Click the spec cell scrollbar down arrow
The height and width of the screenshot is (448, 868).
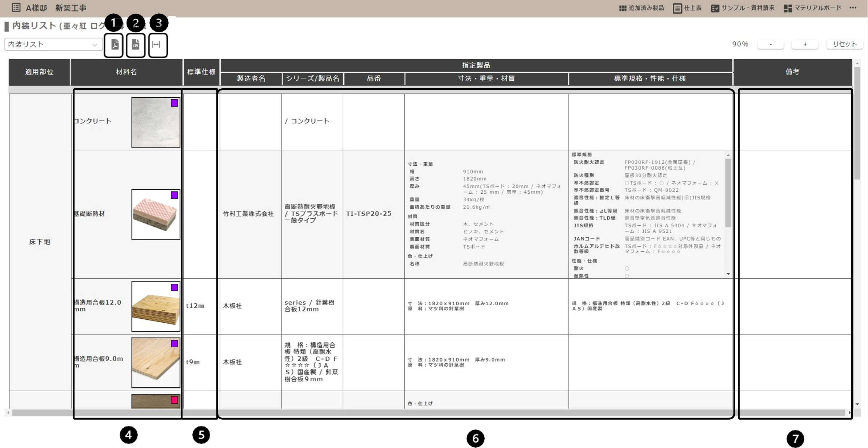coord(728,274)
